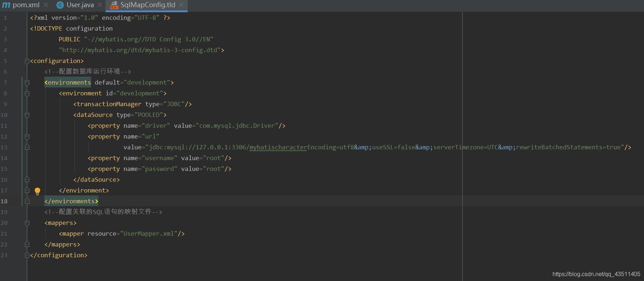This screenshot has width=644, height=281.
Task: Click rewriteBatchedStatements=true in the URL
Action: point(568,147)
